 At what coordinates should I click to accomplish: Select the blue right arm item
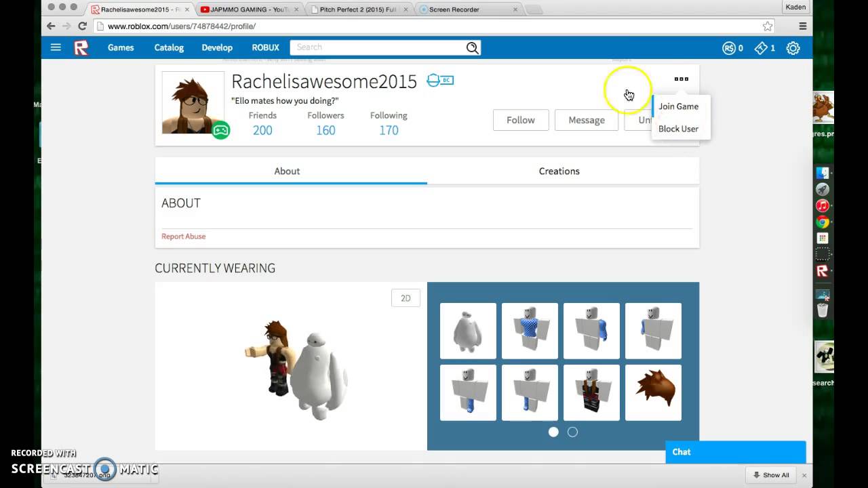[x=653, y=331]
